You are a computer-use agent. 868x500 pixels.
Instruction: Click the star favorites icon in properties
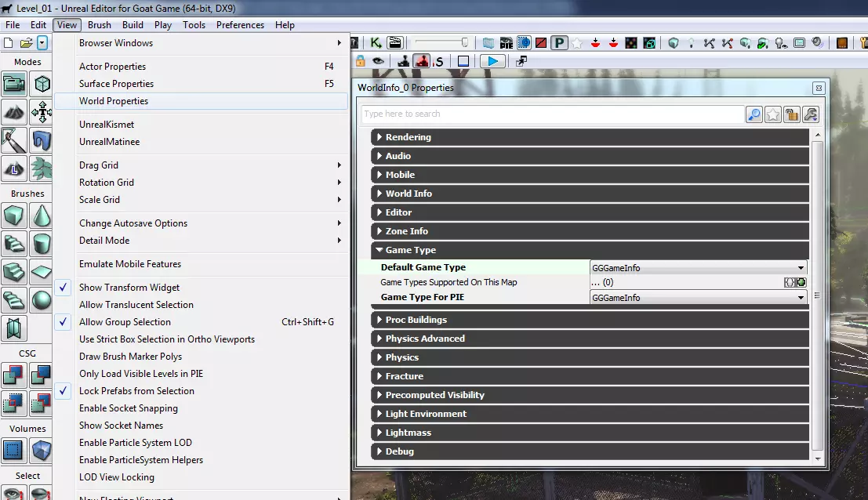[x=773, y=114]
